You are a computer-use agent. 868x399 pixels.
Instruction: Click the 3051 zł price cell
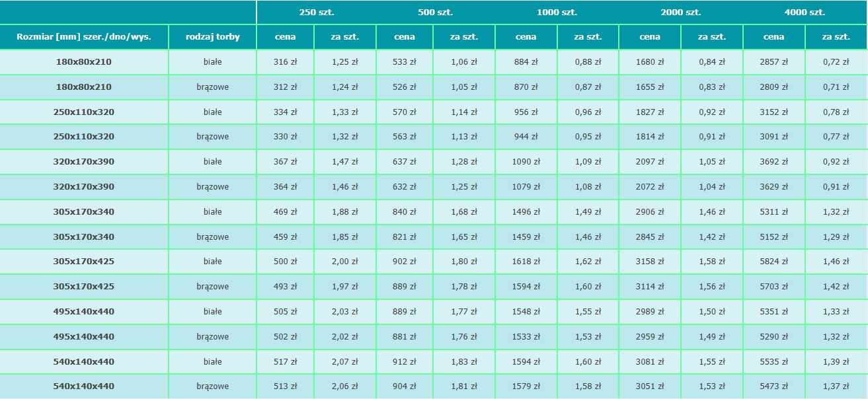pos(649,386)
